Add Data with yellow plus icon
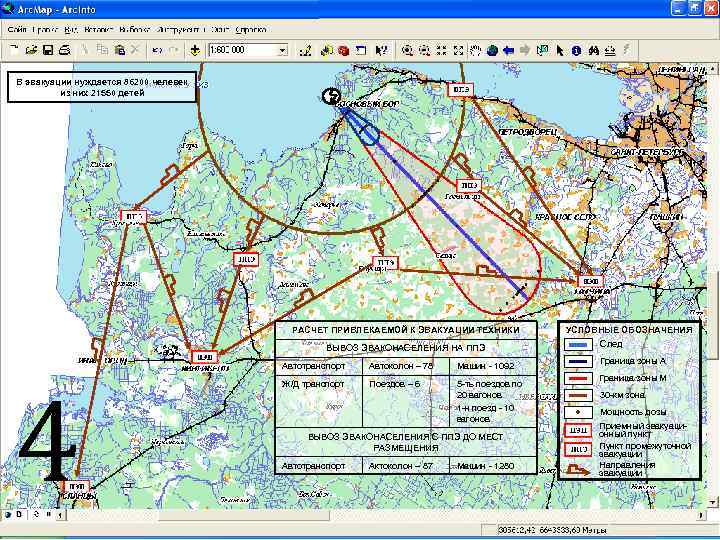The height and width of the screenshot is (540, 720). (195, 50)
